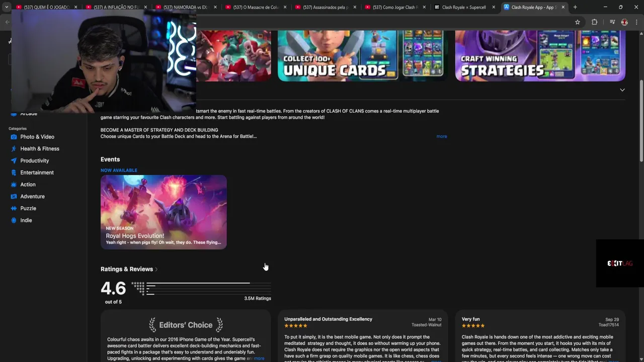The image size is (644, 362).
Task: Switch to 'Clash Royale × Supercell' tab
Action: pos(464,7)
